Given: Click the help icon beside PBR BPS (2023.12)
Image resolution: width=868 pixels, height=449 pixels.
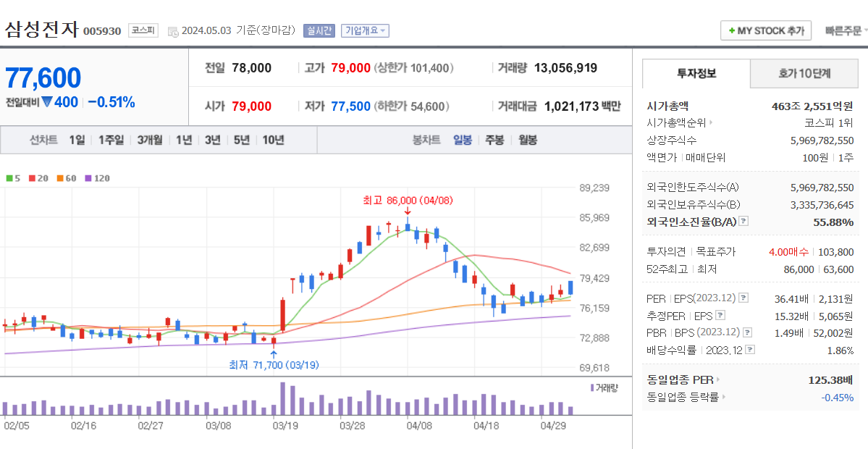Looking at the screenshot, I should (x=747, y=332).
